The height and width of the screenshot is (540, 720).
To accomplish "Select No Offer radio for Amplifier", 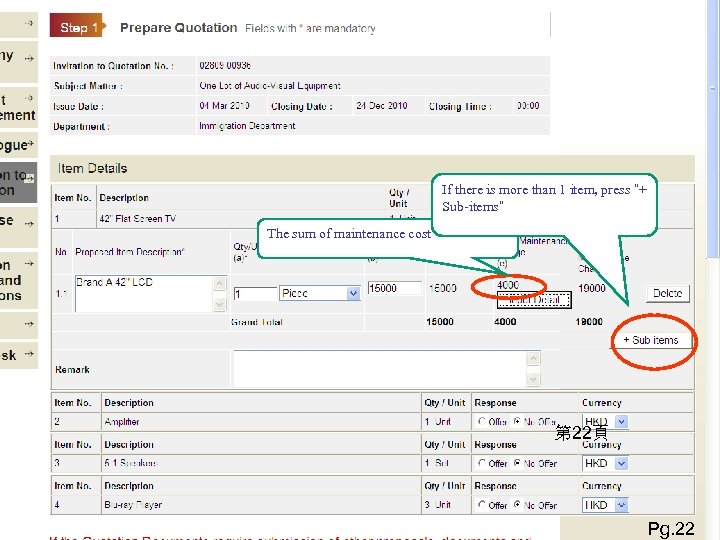I will click(518, 421).
